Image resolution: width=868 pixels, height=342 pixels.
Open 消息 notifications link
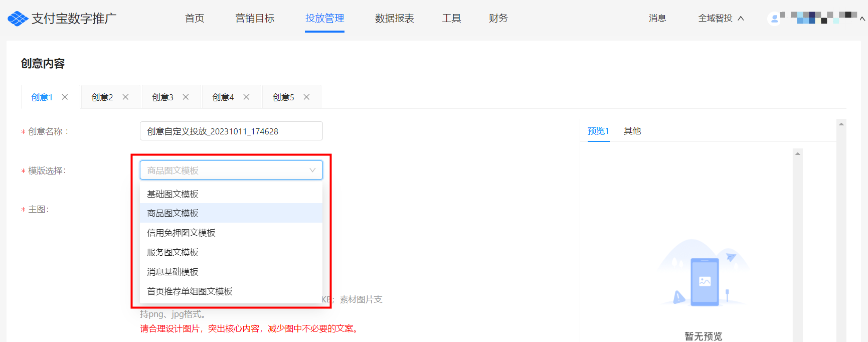[x=657, y=19]
